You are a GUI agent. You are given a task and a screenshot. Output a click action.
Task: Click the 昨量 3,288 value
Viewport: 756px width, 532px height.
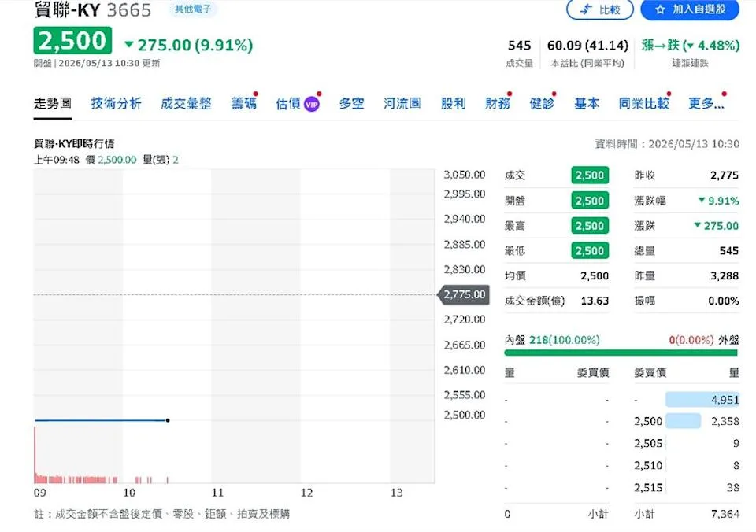coord(724,275)
